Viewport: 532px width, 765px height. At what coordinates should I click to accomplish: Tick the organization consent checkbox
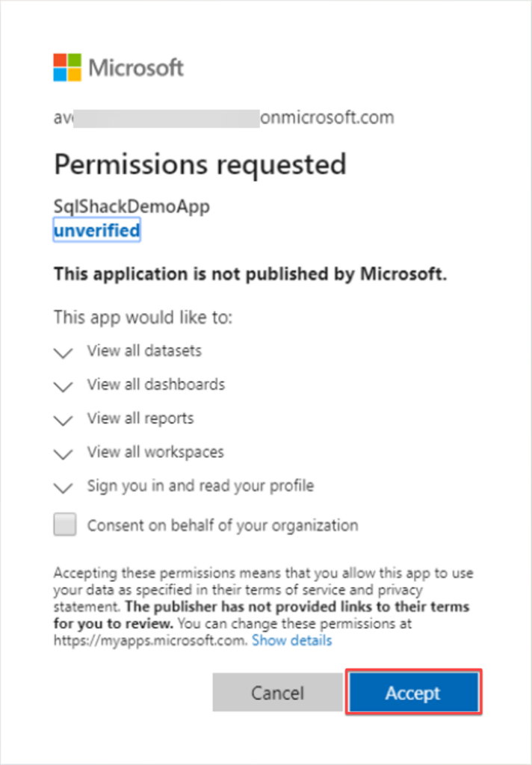click(65, 525)
